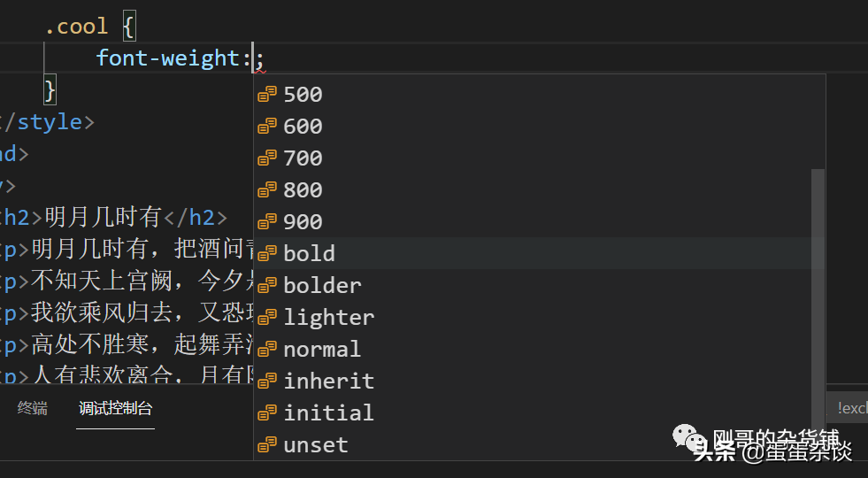Open the 调试控制台 panel tab
The image size is (868, 478).
pyautogui.click(x=115, y=408)
